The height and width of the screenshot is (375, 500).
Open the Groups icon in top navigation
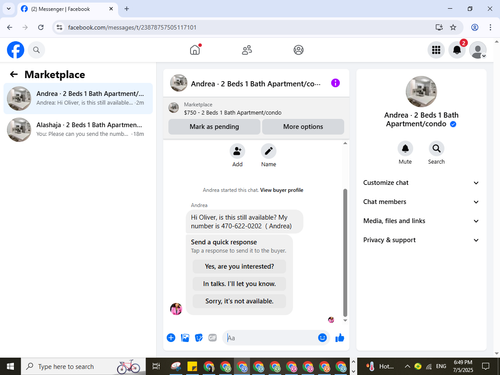298,50
